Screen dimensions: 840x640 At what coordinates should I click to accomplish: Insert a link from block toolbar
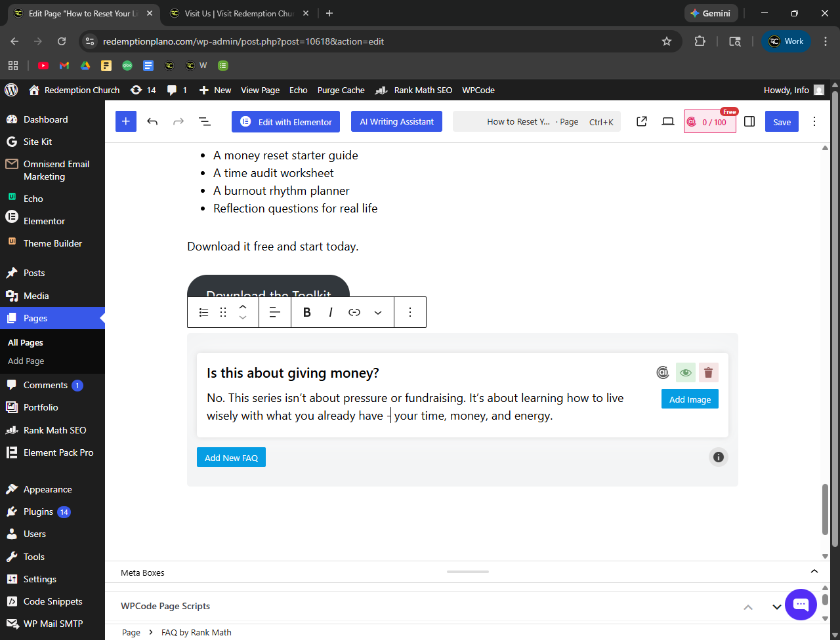coord(354,312)
